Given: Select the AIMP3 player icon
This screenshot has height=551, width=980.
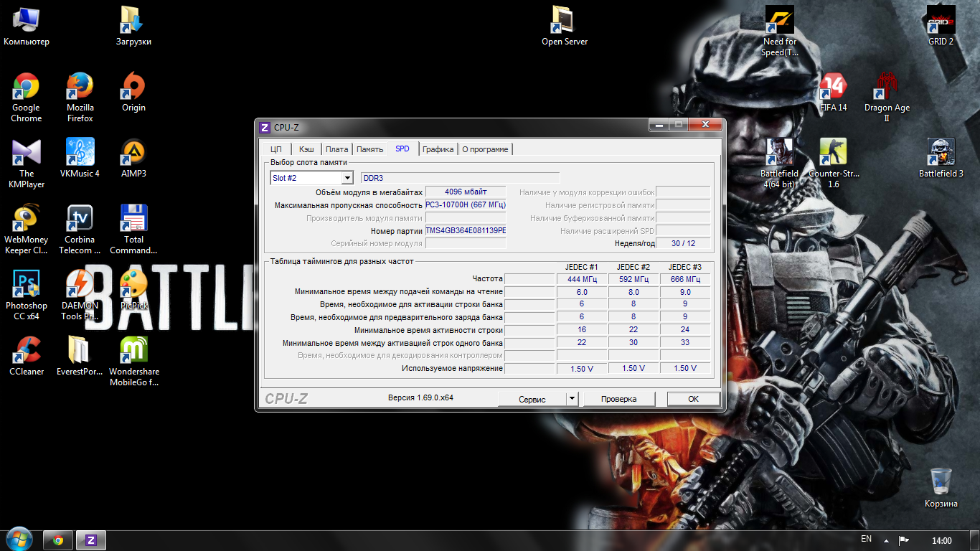Looking at the screenshot, I should click(133, 152).
